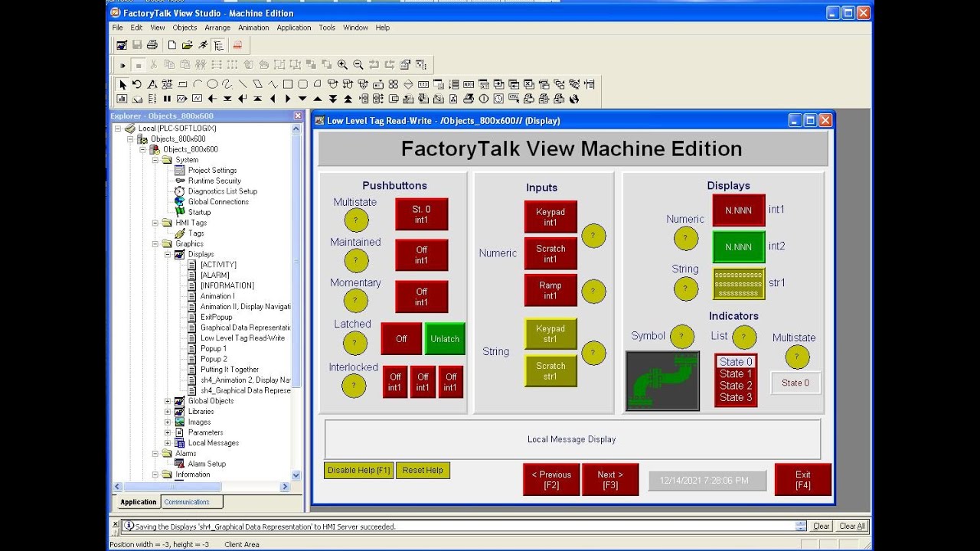Open the File menu

tap(117, 28)
